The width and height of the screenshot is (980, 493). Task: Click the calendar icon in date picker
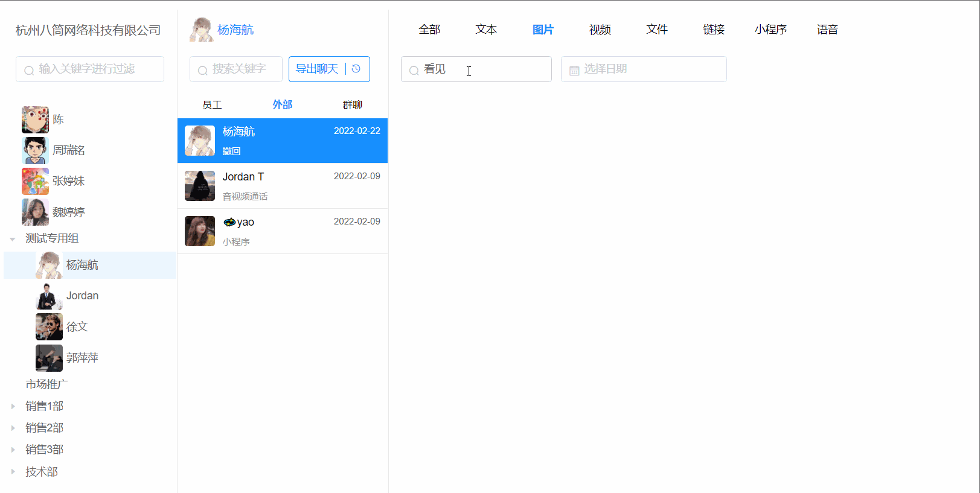[x=574, y=70]
